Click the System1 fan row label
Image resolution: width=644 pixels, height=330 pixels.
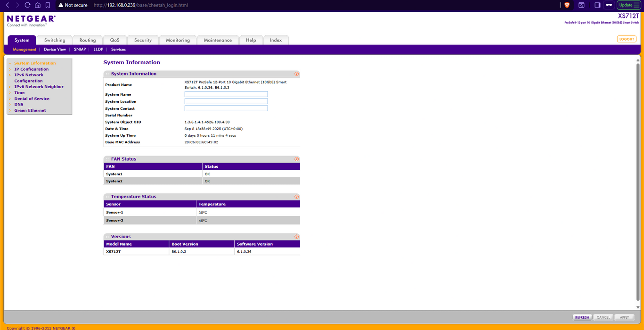[x=114, y=174]
